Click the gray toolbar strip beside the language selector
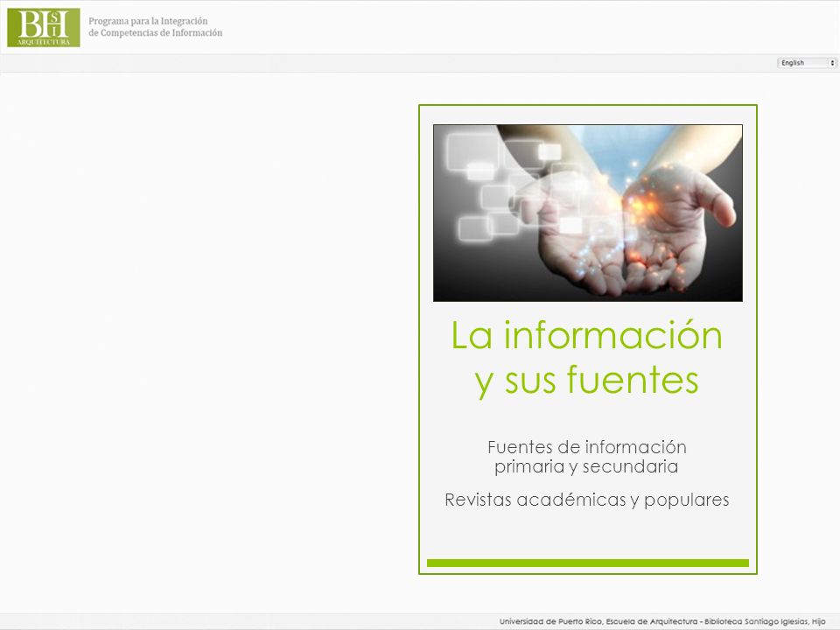This screenshot has width=840, height=630. (388, 63)
